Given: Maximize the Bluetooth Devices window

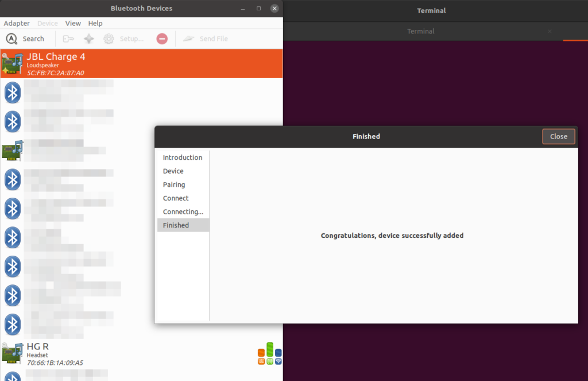Looking at the screenshot, I should [x=259, y=8].
